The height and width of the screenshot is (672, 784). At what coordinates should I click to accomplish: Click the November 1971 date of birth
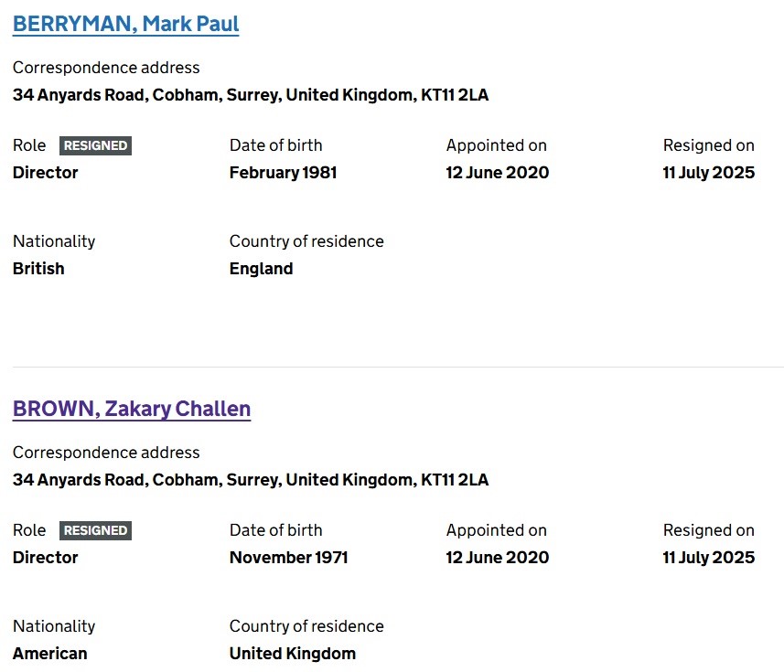288,558
